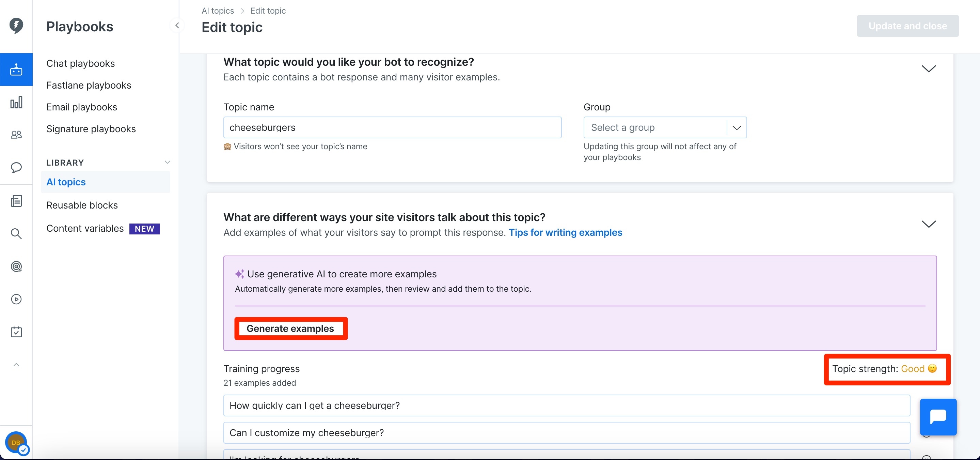Select AI topics in the library
The width and height of the screenshot is (980, 460).
[105, 182]
